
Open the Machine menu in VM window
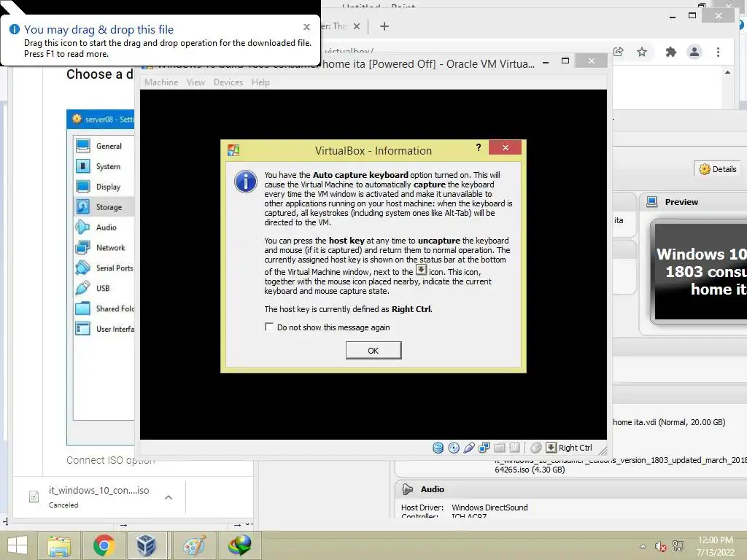click(x=161, y=82)
